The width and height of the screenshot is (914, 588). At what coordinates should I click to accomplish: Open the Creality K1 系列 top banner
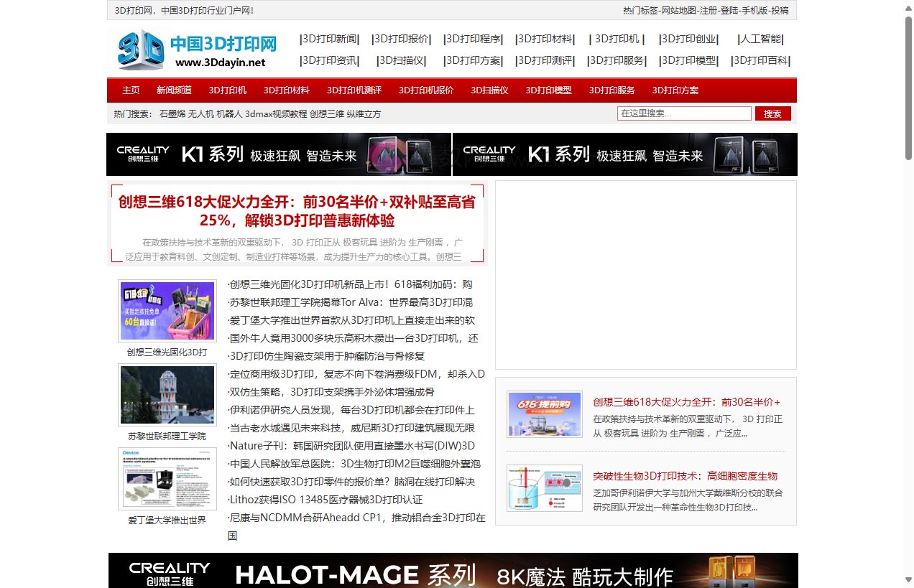tap(279, 154)
